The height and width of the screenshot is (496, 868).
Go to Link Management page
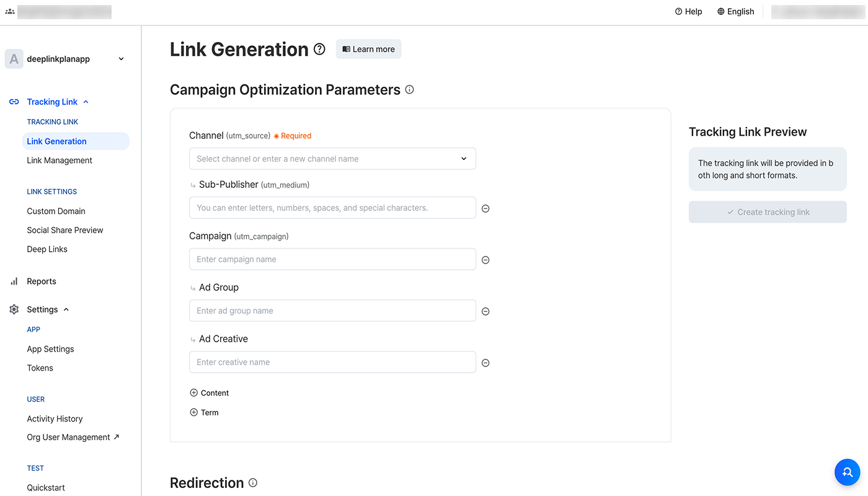(60, 160)
